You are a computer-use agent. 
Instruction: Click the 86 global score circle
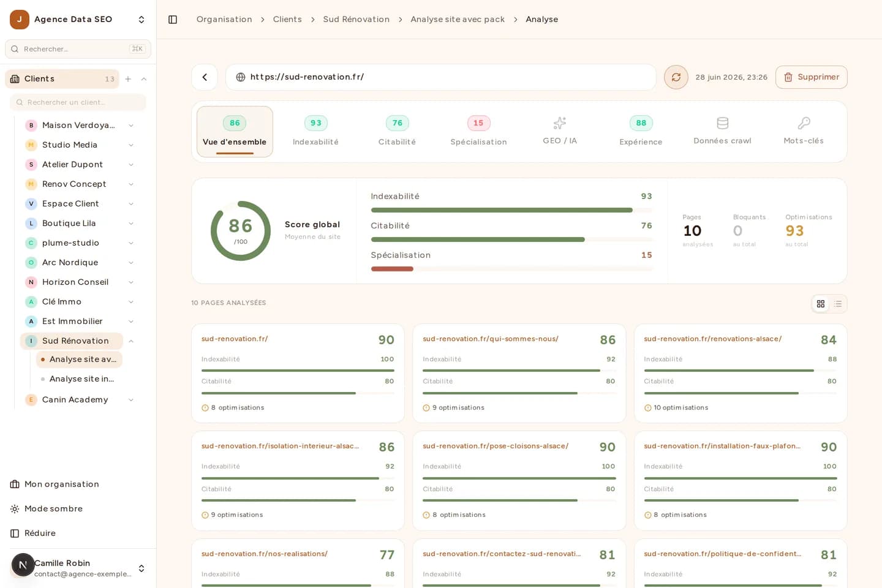coord(241,231)
